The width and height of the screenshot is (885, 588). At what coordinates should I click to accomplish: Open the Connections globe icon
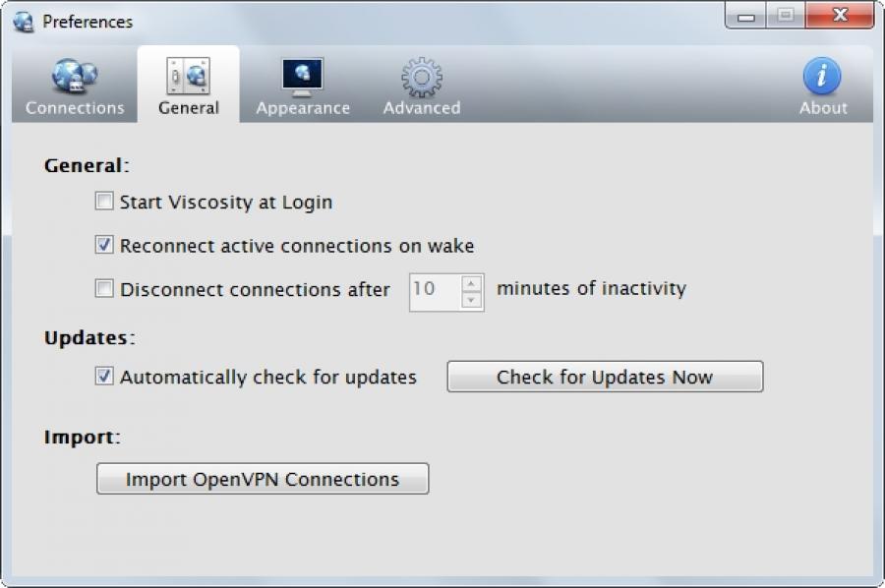click(x=75, y=76)
